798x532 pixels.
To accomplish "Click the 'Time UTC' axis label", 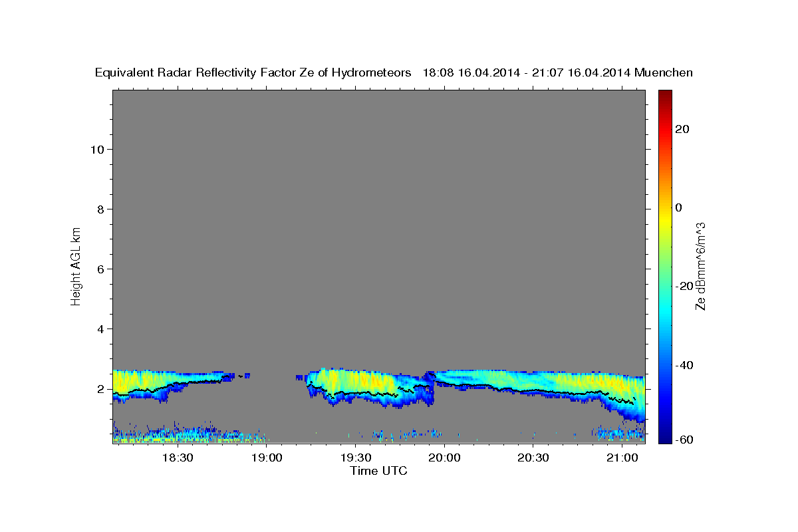I will (378, 471).
